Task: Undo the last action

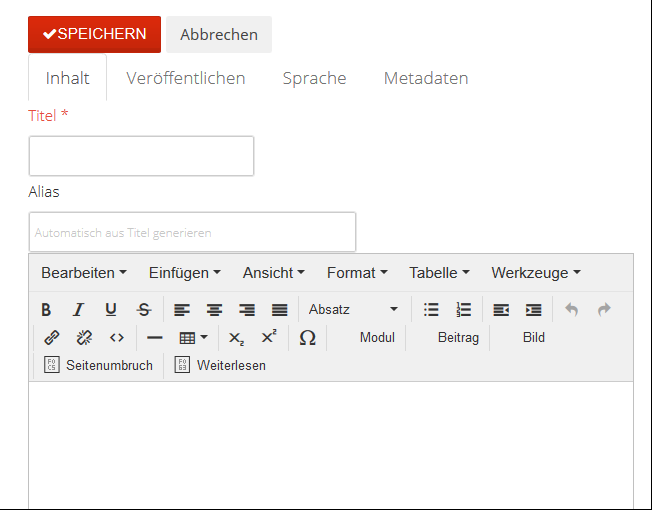Action: tap(572, 310)
